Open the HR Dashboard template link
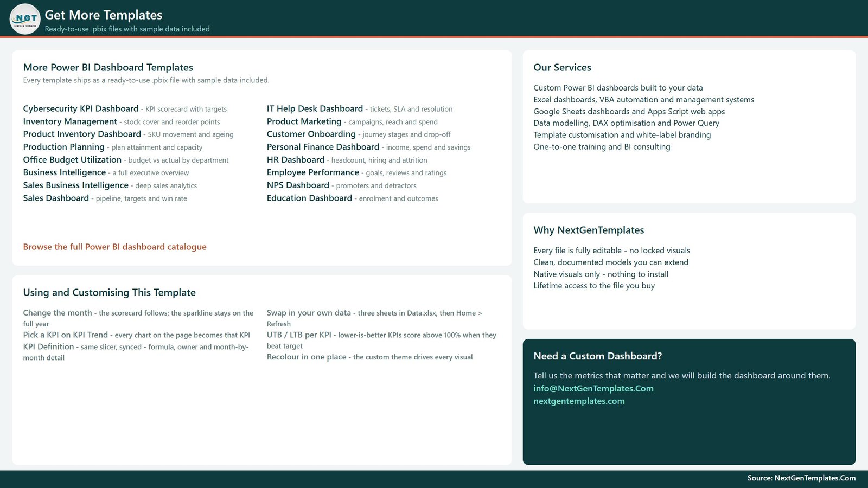The width and height of the screenshot is (868, 488). [x=295, y=159]
